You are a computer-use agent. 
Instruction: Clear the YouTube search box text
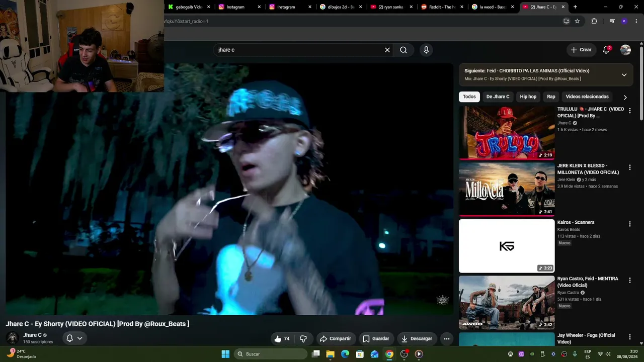387,50
